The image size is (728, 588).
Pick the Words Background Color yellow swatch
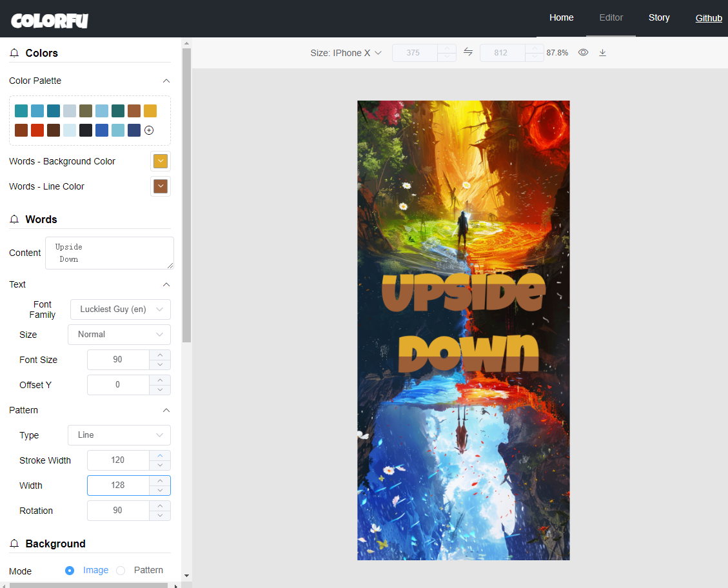click(161, 161)
